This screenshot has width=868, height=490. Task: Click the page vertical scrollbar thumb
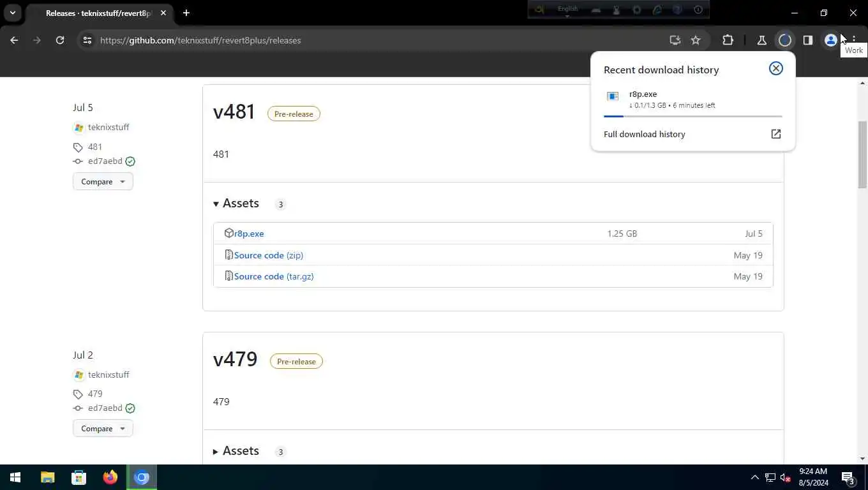(863, 154)
